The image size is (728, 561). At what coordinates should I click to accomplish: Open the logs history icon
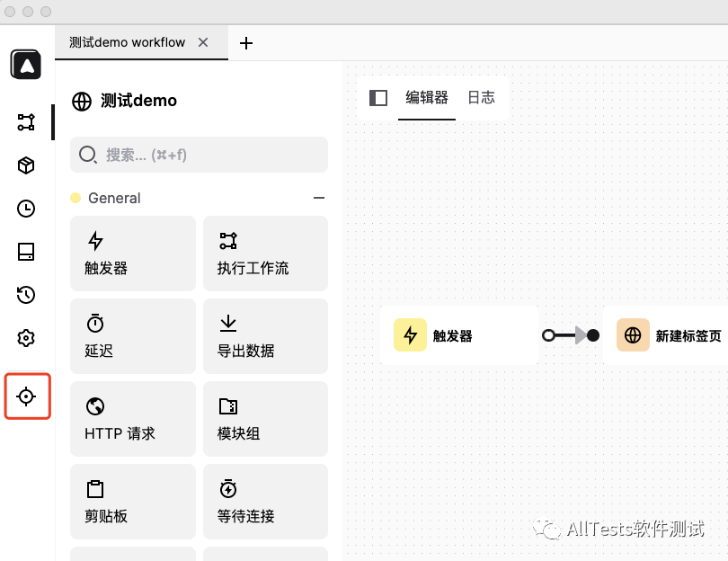pyautogui.click(x=26, y=295)
